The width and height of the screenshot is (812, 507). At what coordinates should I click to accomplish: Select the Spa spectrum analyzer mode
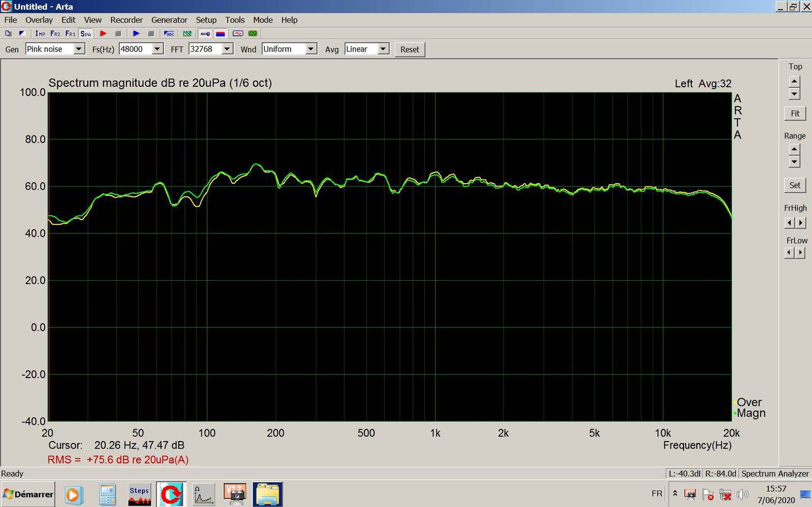pos(86,33)
